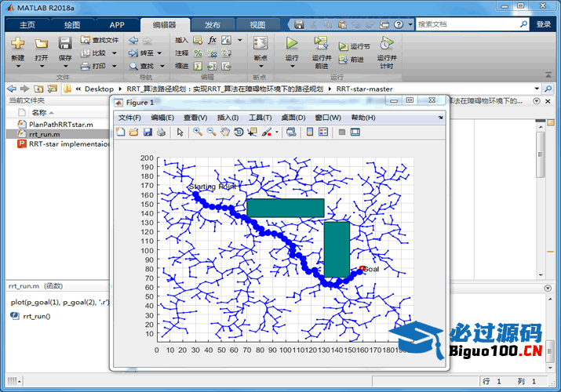This screenshot has width=561, height=392.
Task: Toggle the insert colorbar button
Action: [310, 132]
